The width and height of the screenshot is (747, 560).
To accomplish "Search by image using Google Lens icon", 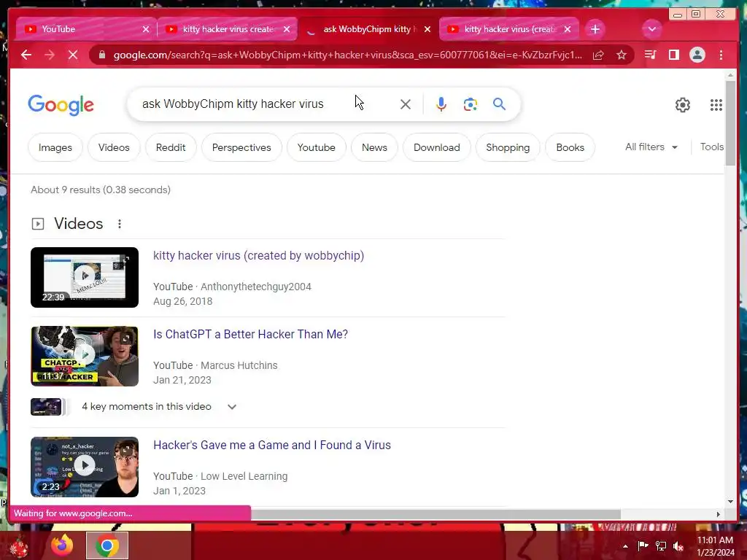I will coord(471,104).
